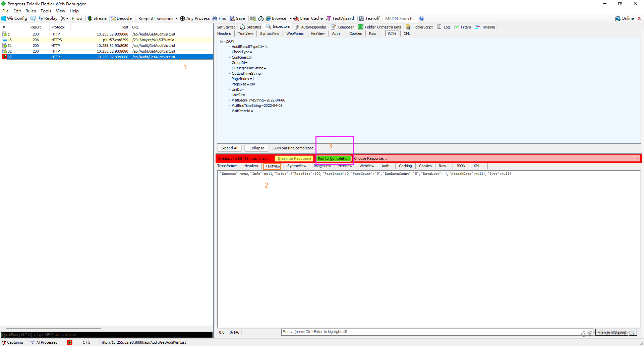644x346 pixels.
Task: Collapse the JSON root tree node
Action: pyautogui.click(x=222, y=41)
